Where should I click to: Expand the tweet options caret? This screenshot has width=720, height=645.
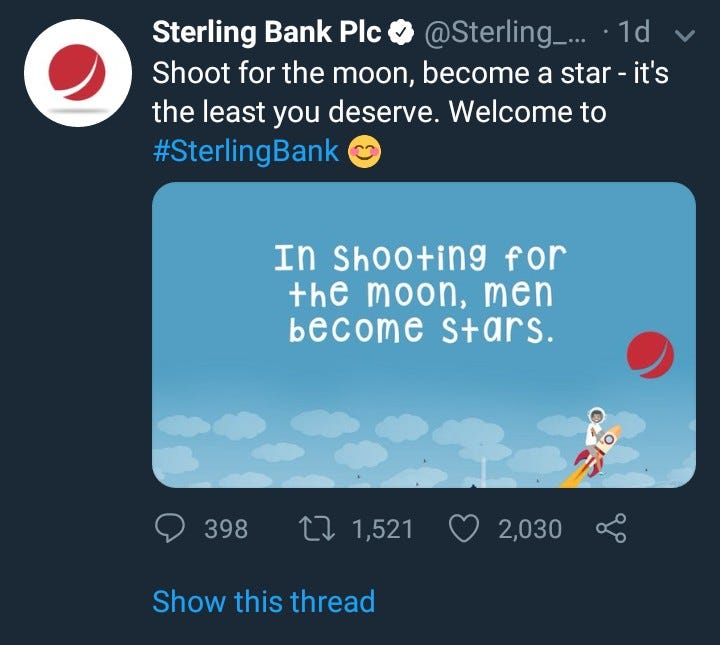(x=685, y=35)
